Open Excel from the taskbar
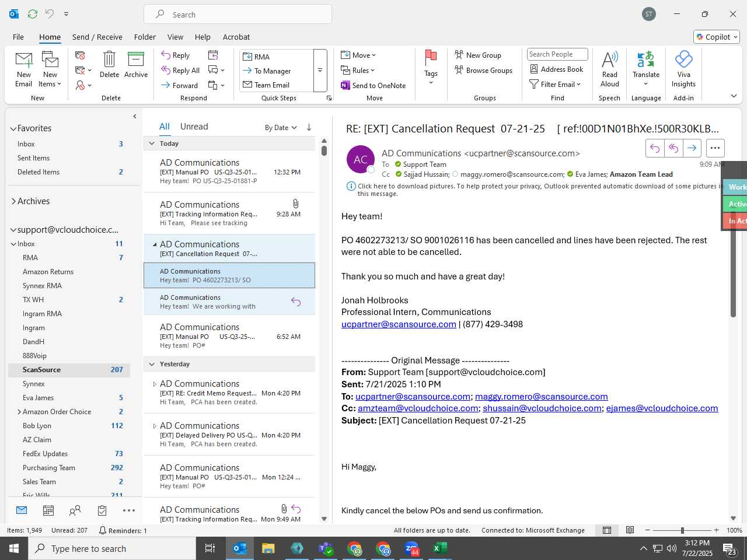This screenshot has height=560, width=747. 440,548
